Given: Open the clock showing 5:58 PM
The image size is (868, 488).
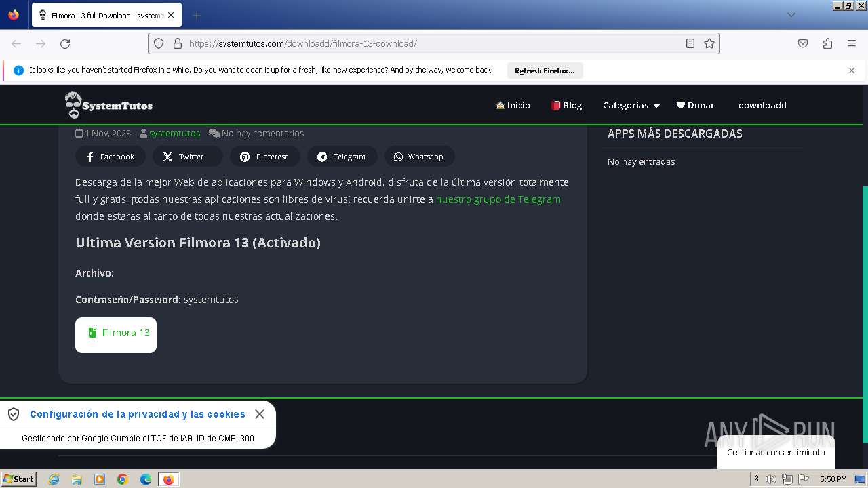Looking at the screenshot, I should [x=833, y=479].
